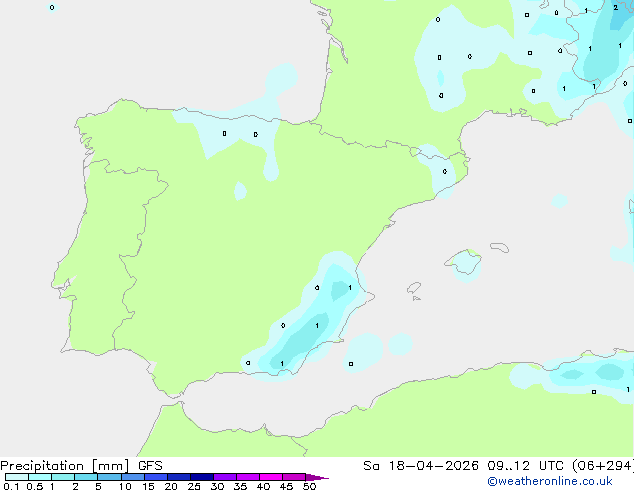Click the legend label '25'
This screenshot has height=490, width=634.
pos(194,486)
